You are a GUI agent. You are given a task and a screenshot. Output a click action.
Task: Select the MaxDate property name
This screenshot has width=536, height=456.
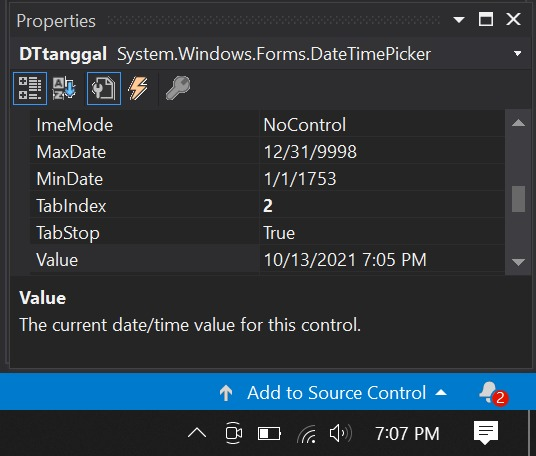pos(71,152)
